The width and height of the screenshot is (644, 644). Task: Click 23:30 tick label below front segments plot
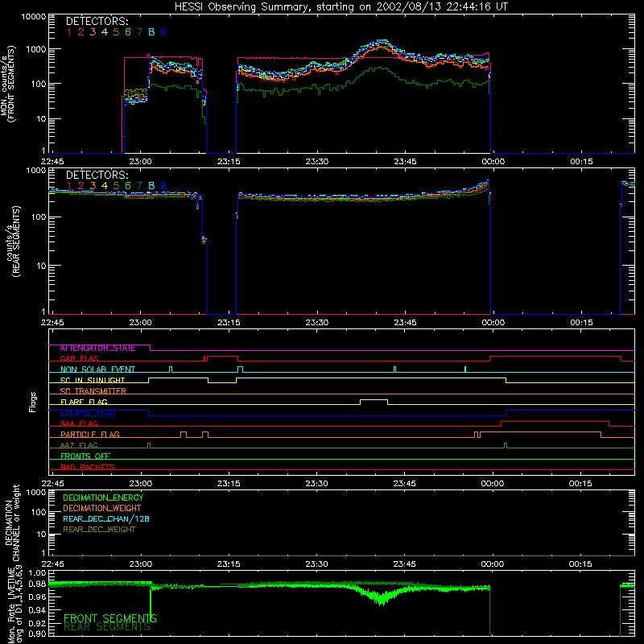click(316, 162)
